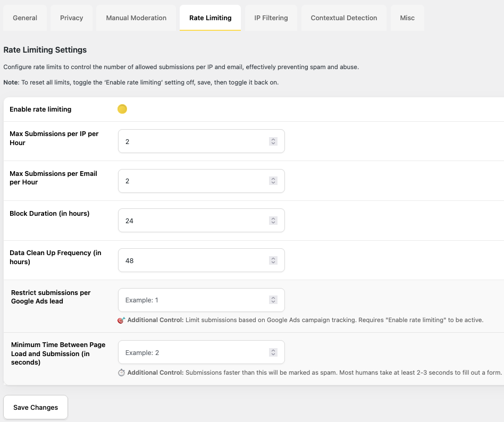Increment the Block Duration value
Image resolution: width=504 pixels, height=422 pixels.
tap(273, 218)
